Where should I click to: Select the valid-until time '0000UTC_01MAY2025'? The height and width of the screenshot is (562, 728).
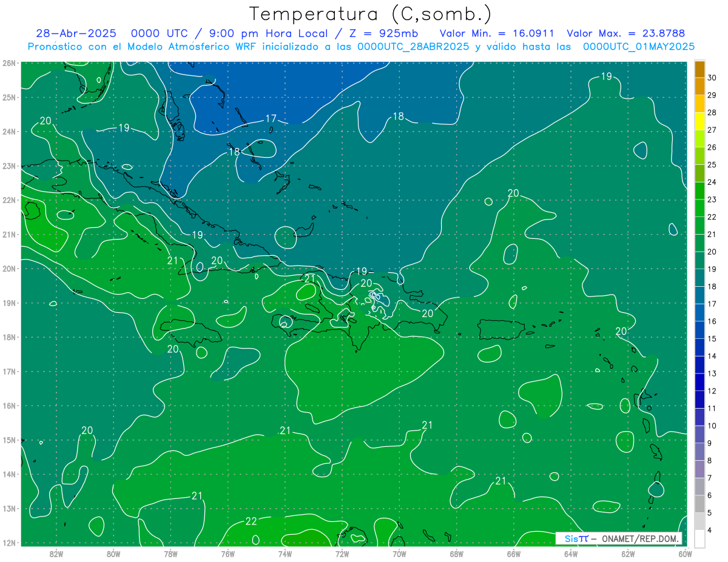(639, 47)
